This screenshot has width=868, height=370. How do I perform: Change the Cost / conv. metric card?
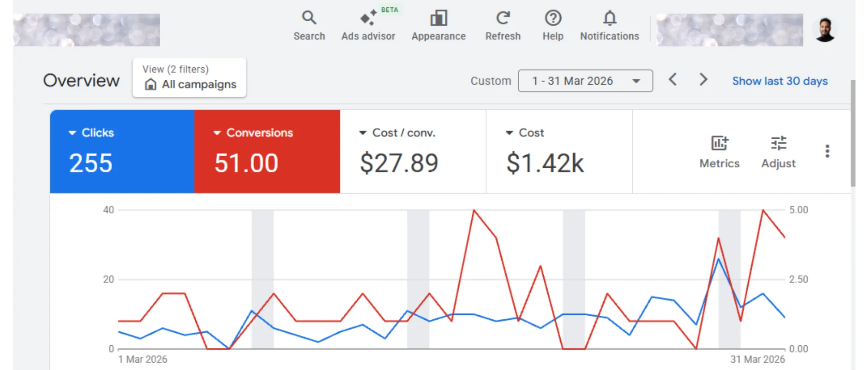[x=397, y=133]
